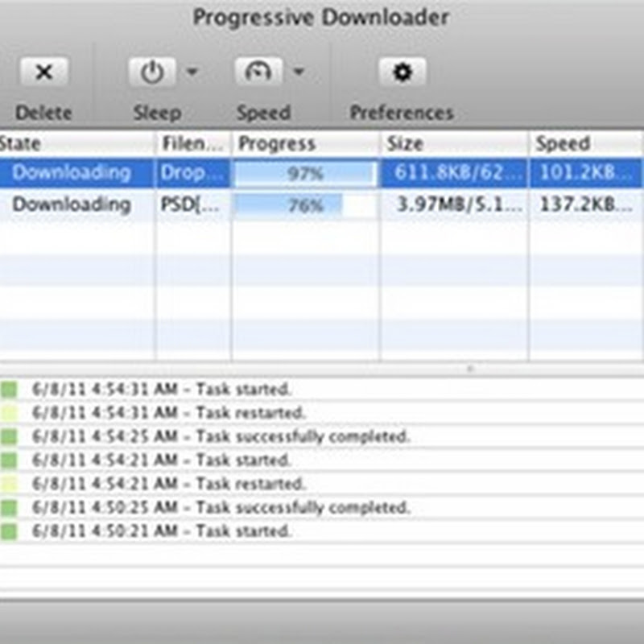Click the pale status square beside 4:54:21 AM restarted
The width and height of the screenshot is (644, 644).
click(x=9, y=484)
